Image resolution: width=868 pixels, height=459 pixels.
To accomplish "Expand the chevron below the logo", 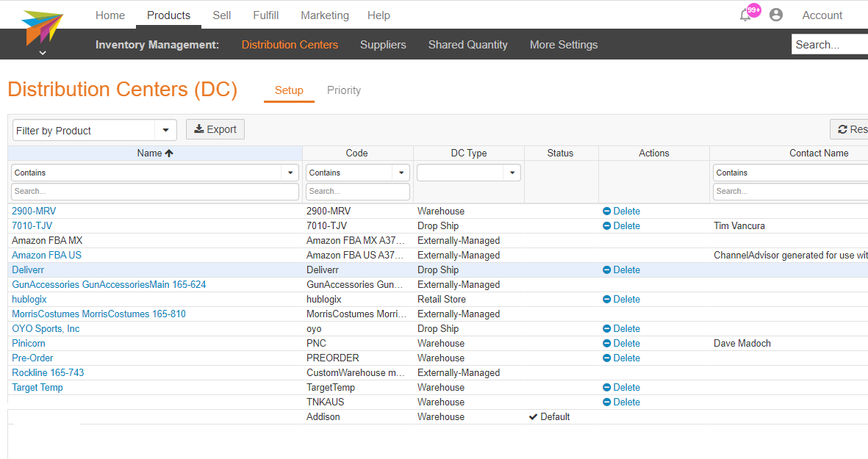I will point(43,53).
